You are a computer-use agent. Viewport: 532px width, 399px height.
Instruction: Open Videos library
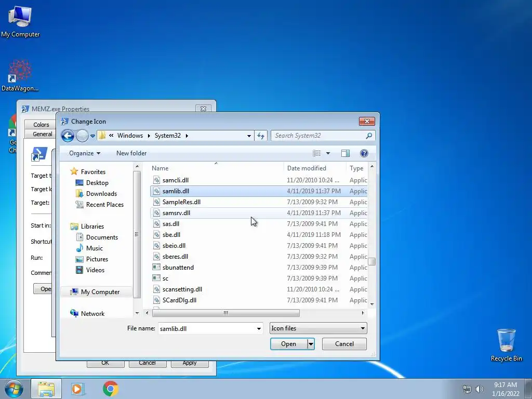[90, 270]
